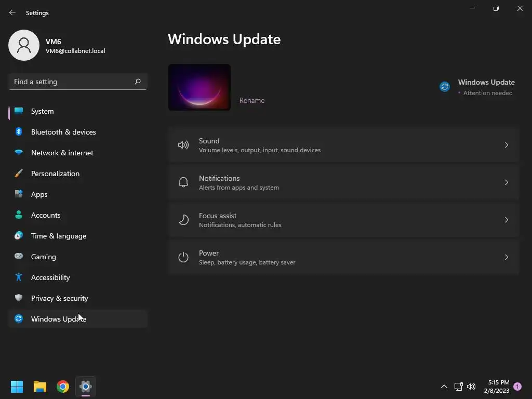532x399 pixels.
Task: Click the Apps icon in the sidebar
Action: (x=19, y=194)
